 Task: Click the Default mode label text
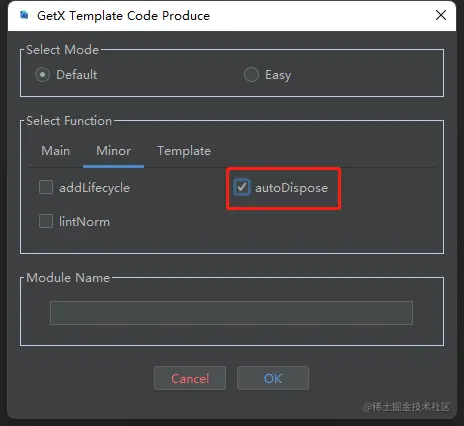tap(77, 75)
